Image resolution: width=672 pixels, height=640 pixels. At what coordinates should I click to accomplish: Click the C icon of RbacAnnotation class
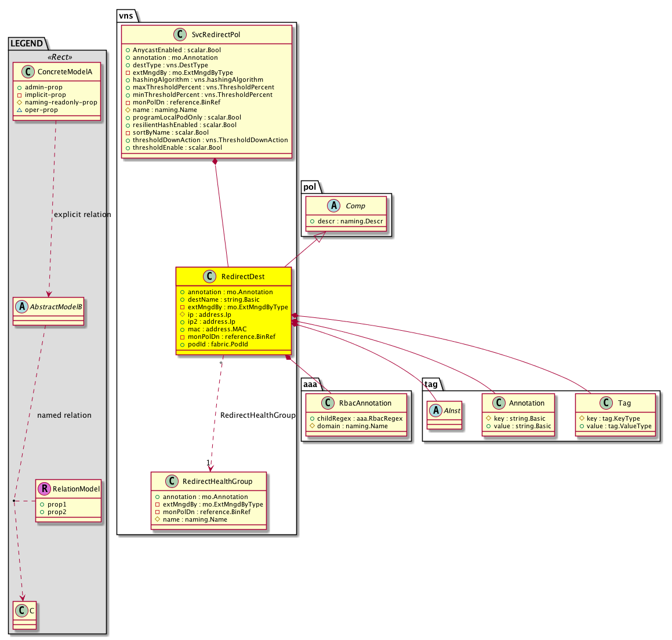click(328, 403)
